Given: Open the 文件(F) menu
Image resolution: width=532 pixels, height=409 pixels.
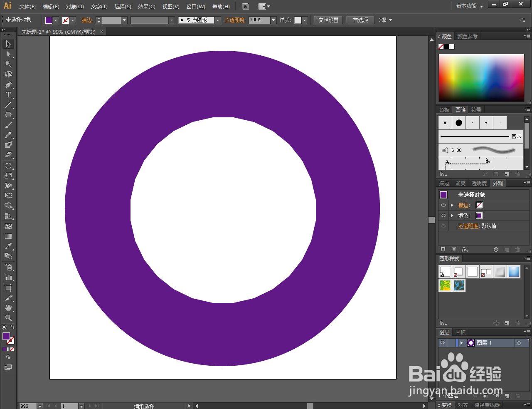Looking at the screenshot, I should (x=27, y=7).
